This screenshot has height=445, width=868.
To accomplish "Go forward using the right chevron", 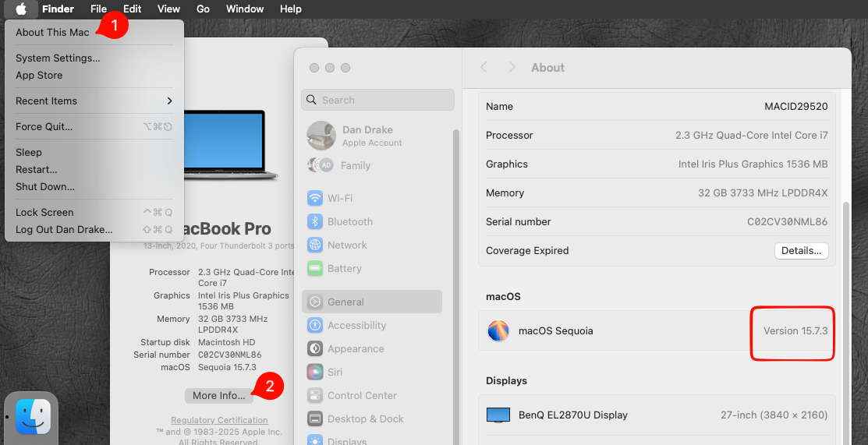I will (x=512, y=68).
